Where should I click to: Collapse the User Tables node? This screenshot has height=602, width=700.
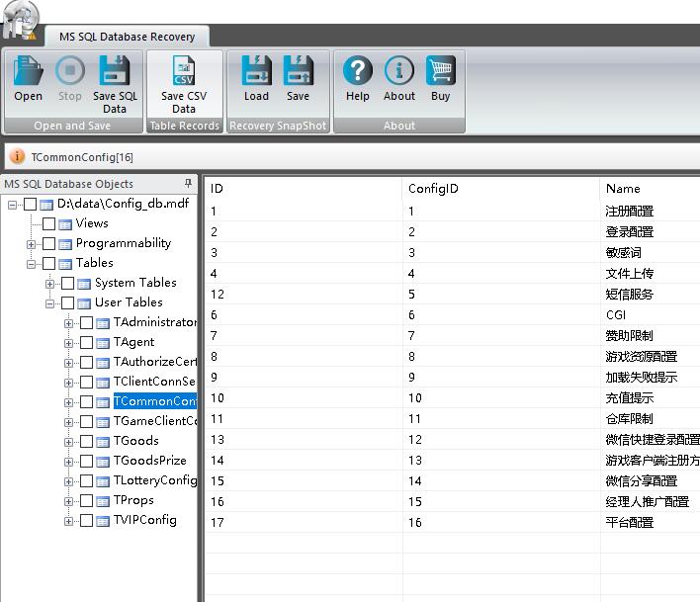tap(49, 303)
